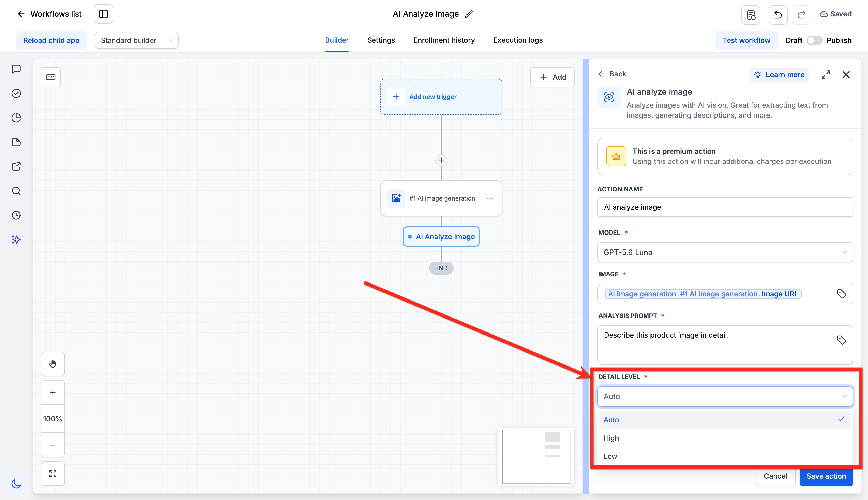
Task: Click the Cancel button
Action: 775,476
